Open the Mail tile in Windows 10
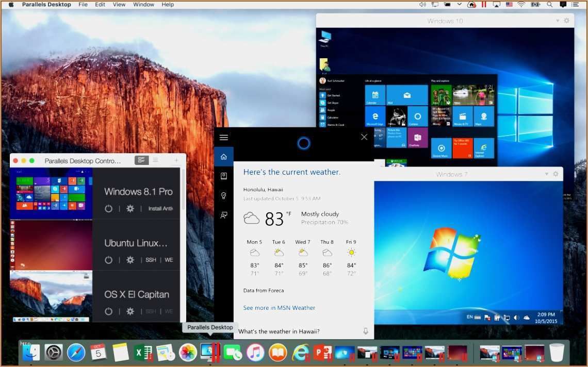Screen dimensions: 588x367 coord(407,95)
